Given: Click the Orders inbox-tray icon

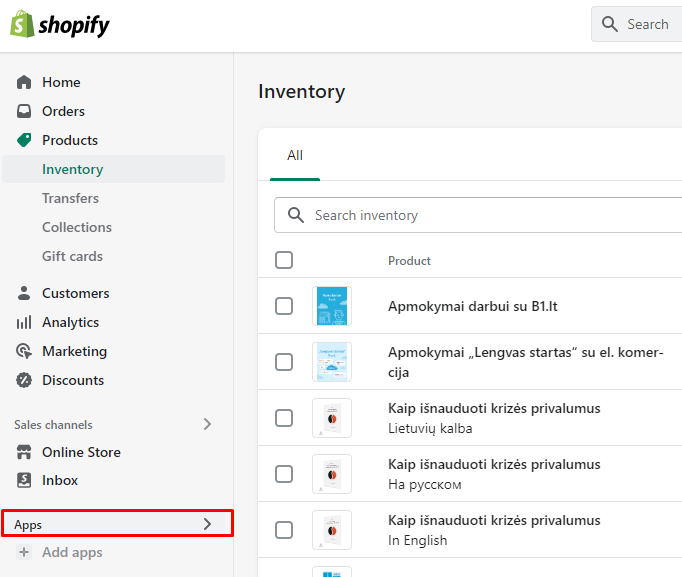Looking at the screenshot, I should [x=25, y=111].
